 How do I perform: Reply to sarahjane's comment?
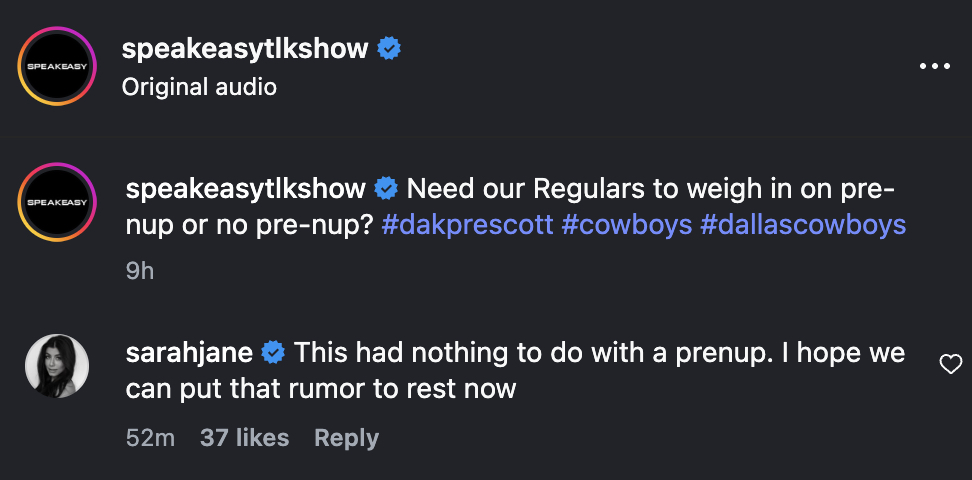click(346, 438)
